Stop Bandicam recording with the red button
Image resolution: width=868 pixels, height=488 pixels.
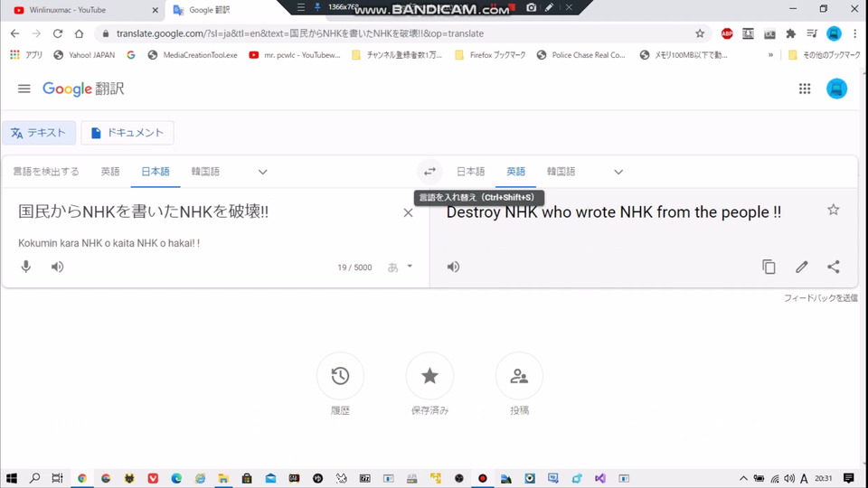[x=512, y=7]
